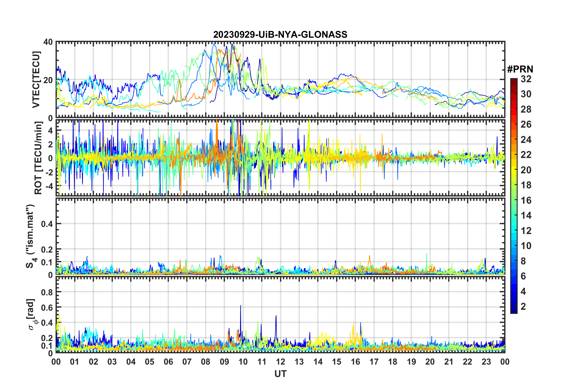Select the VTEC[TECU] y-axis label
561x392 pixels.
(x=36, y=80)
